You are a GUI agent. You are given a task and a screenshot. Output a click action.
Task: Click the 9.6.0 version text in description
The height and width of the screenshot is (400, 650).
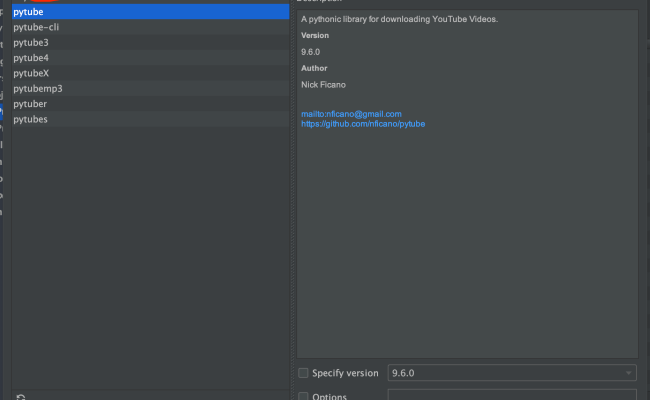tap(310, 52)
